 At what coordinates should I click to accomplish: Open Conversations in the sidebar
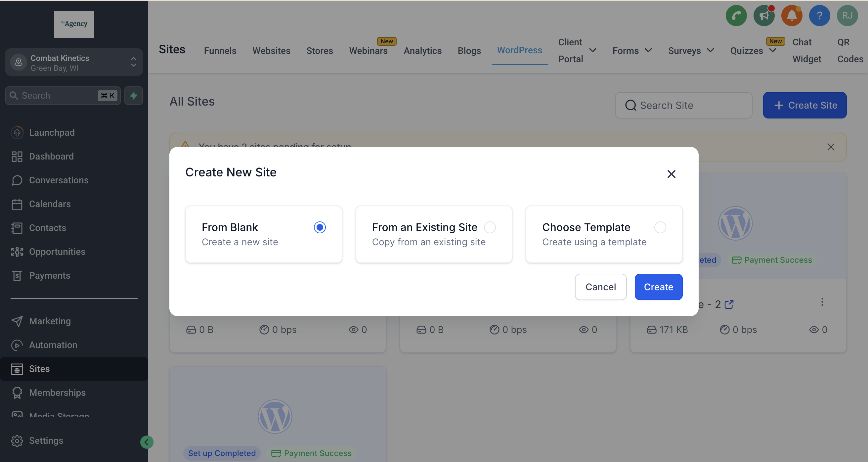click(x=59, y=180)
